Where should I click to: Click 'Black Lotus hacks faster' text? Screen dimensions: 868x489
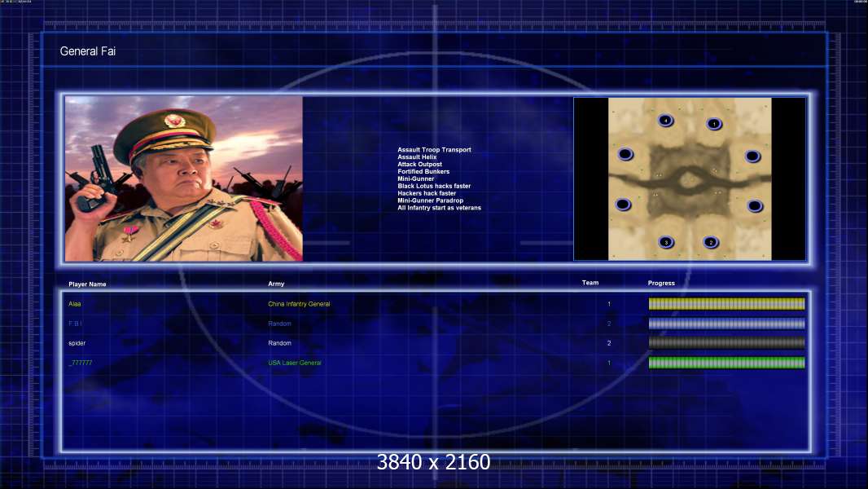(x=434, y=186)
